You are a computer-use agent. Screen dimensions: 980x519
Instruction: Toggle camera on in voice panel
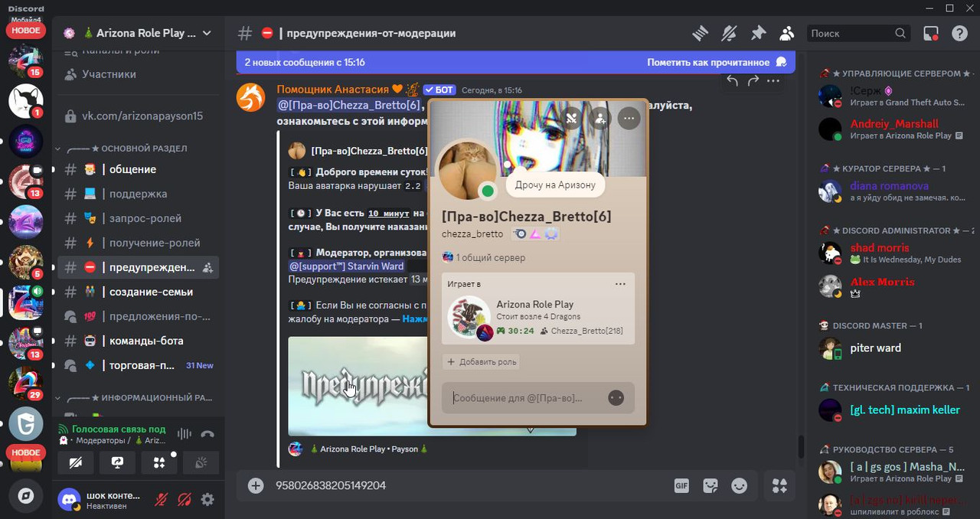[76, 462]
